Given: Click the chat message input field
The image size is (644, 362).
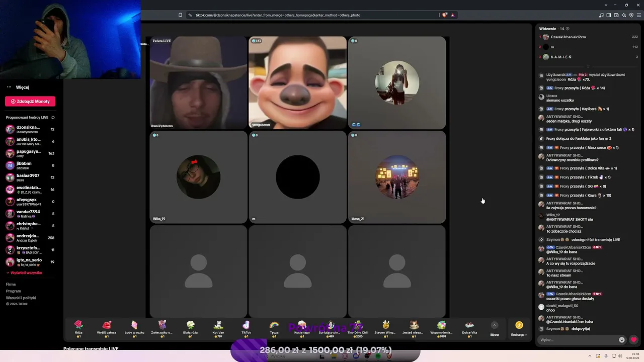Looking at the screenshot, I should point(578,340).
